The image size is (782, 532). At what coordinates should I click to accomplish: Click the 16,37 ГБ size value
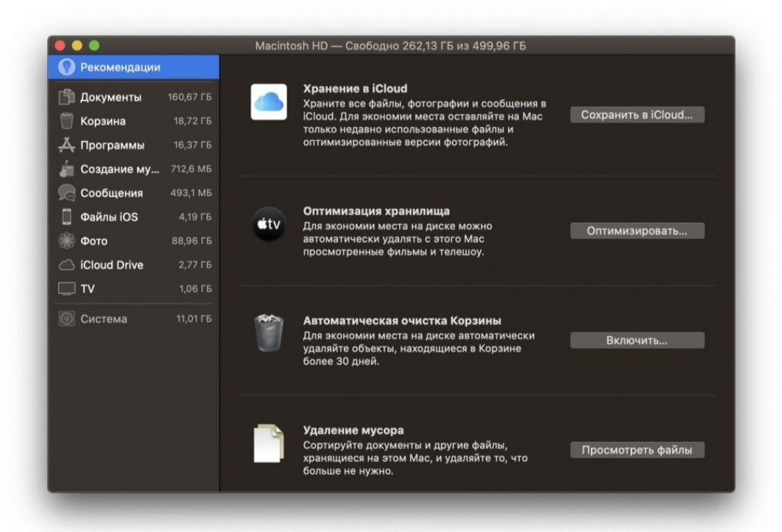tap(193, 145)
